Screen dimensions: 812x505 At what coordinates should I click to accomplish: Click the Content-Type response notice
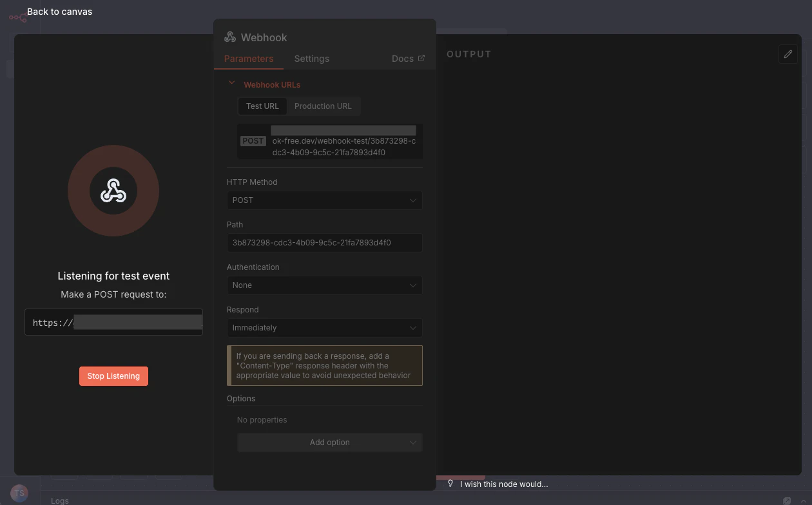[325, 366]
